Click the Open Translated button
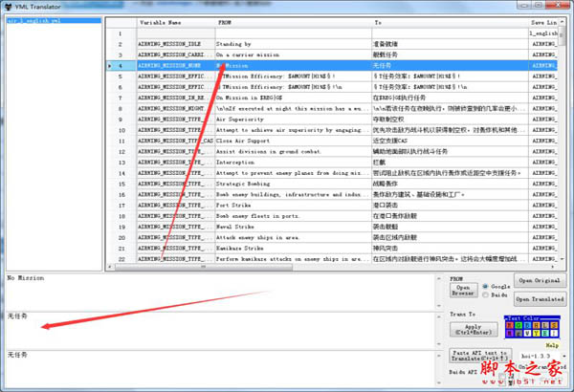This screenshot has width=574, height=392. (540, 299)
